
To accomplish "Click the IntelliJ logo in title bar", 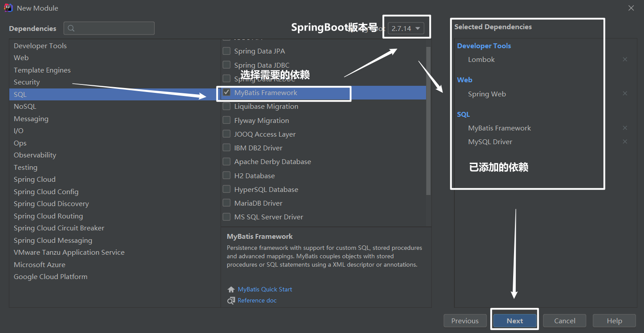I will pyautogui.click(x=8, y=8).
